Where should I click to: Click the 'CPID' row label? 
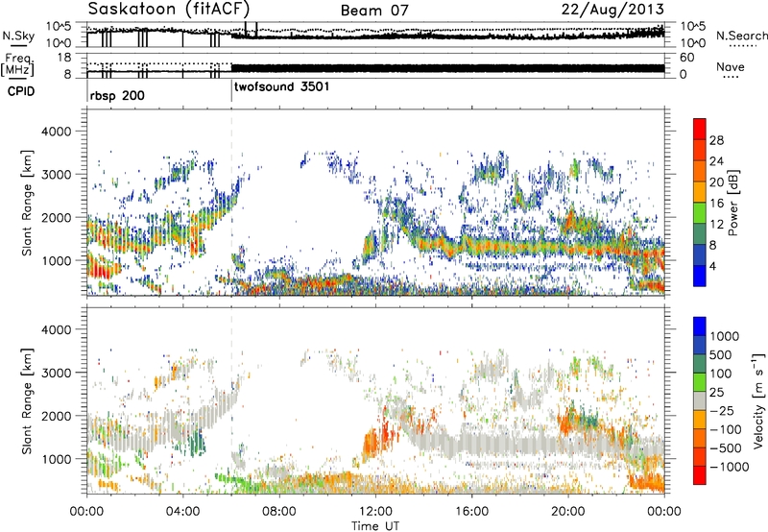[x=21, y=91]
